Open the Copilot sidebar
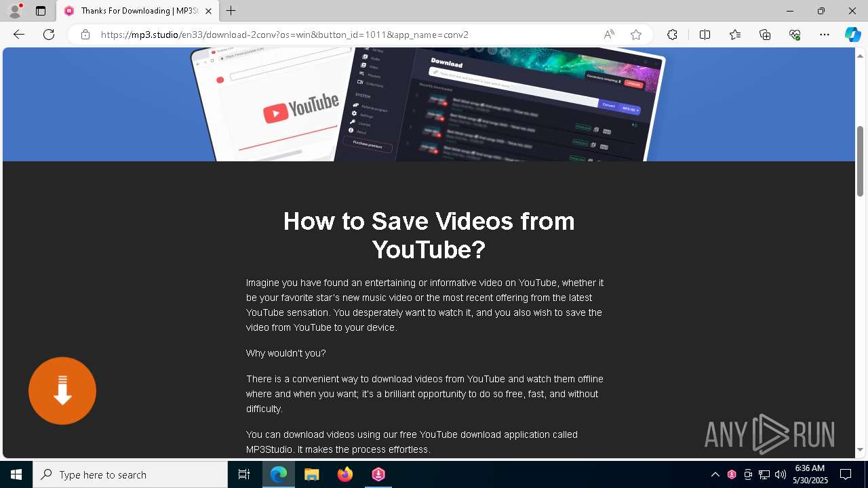The image size is (868, 488). point(852,35)
